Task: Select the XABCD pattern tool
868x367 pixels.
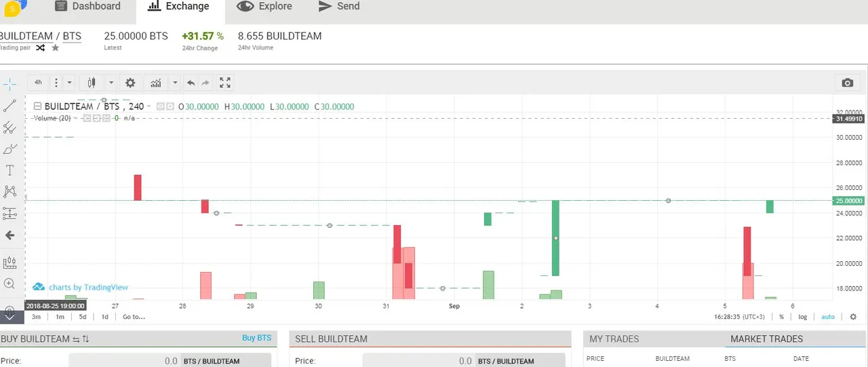Action: pos(9,192)
